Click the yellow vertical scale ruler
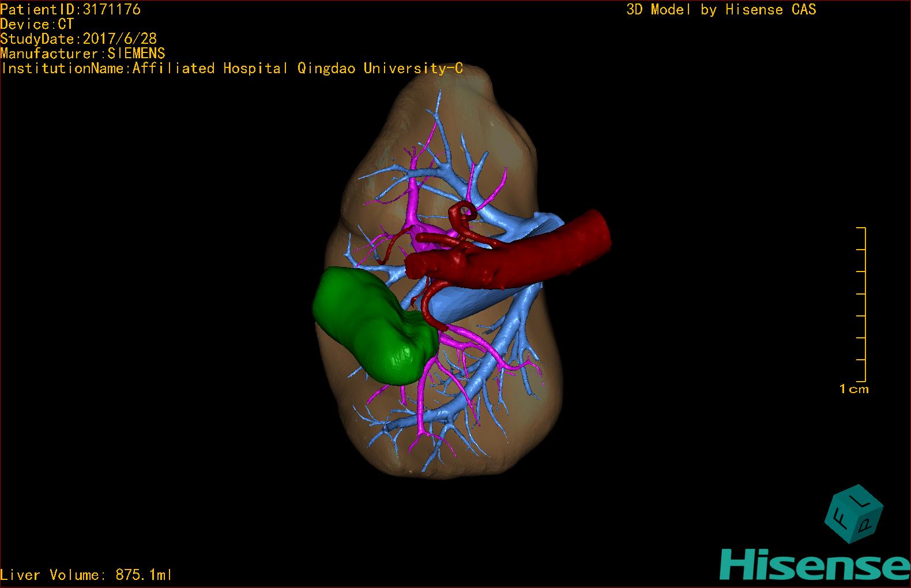Viewport: 911px width, 588px height. 862,305
